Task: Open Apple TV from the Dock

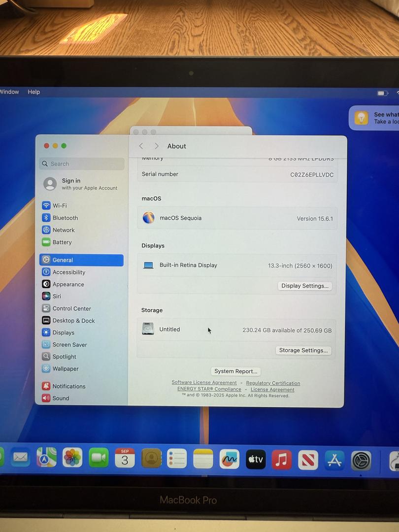Action: pos(256,460)
